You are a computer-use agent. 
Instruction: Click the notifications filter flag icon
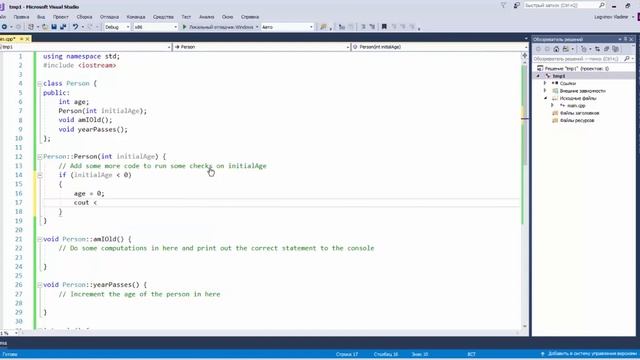coord(503,5)
